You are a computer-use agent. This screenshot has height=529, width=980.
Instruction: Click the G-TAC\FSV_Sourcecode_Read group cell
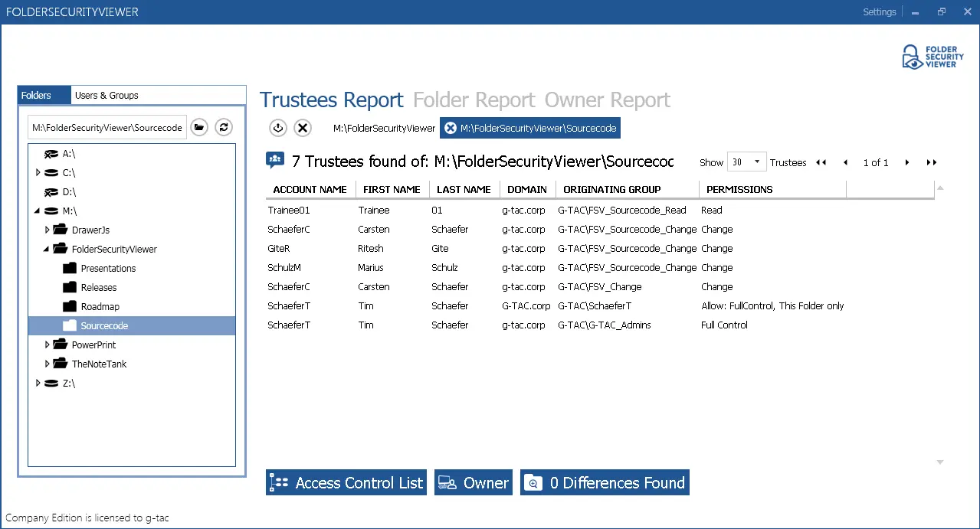pyautogui.click(x=622, y=211)
